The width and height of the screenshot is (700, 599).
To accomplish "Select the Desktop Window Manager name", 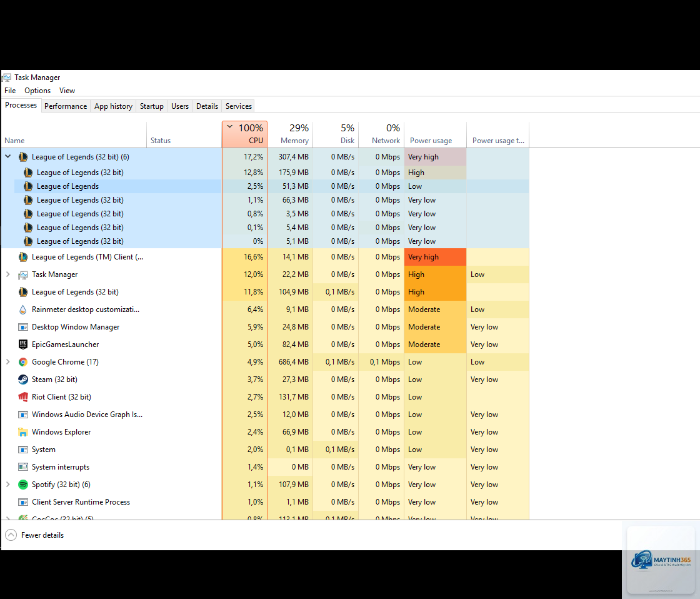I will [x=76, y=327].
